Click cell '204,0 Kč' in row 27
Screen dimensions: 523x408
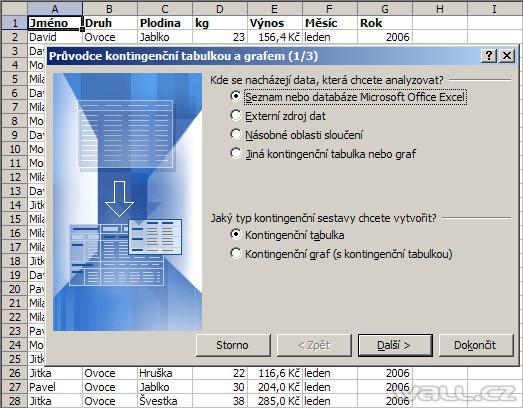pyautogui.click(x=275, y=387)
